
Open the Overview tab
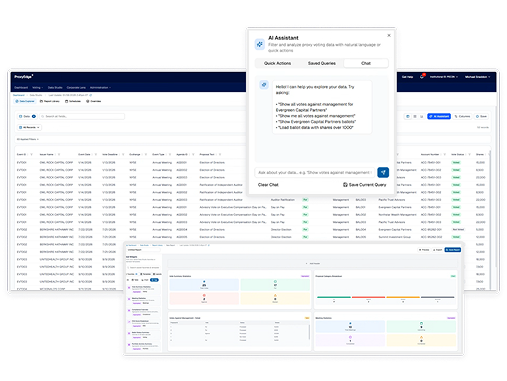(x=94, y=101)
